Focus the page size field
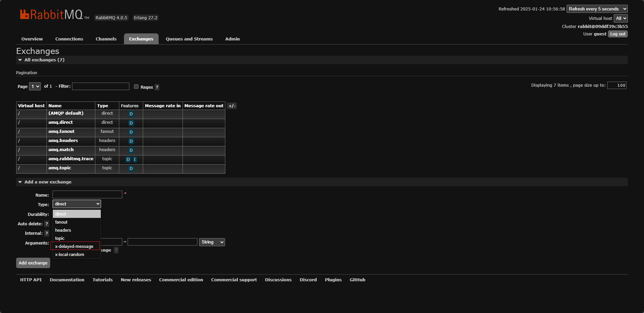This screenshot has height=313, width=644. [617, 85]
